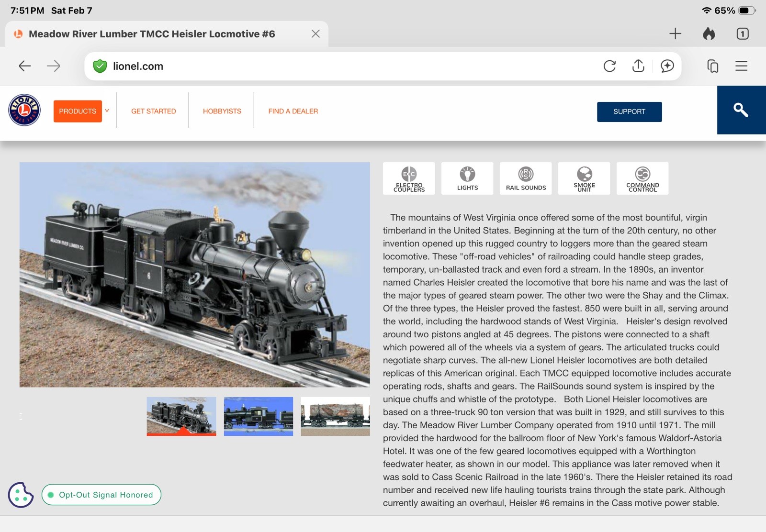Open the Products menu
Image resolution: width=766 pixels, height=532 pixels.
click(78, 111)
